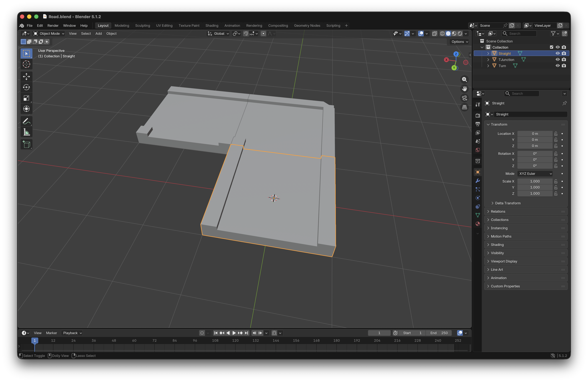Click the play animation button
The image size is (588, 382).
pyautogui.click(x=234, y=333)
